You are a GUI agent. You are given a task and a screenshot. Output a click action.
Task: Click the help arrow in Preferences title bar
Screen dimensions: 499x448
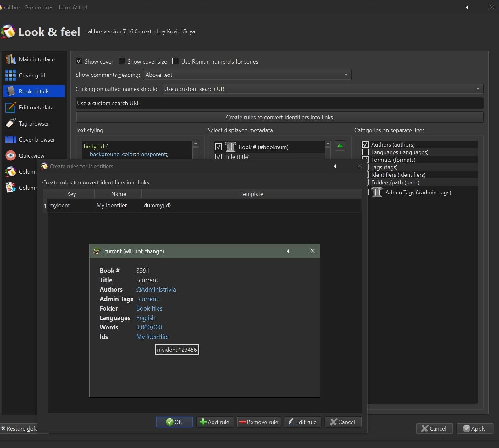tap(467, 7)
